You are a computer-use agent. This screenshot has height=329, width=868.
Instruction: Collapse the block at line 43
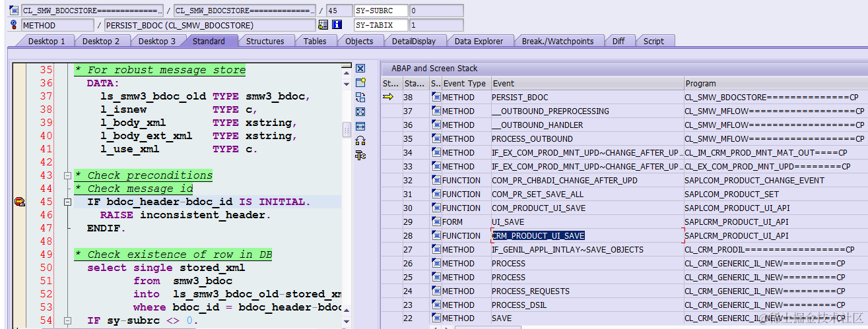[x=67, y=175]
